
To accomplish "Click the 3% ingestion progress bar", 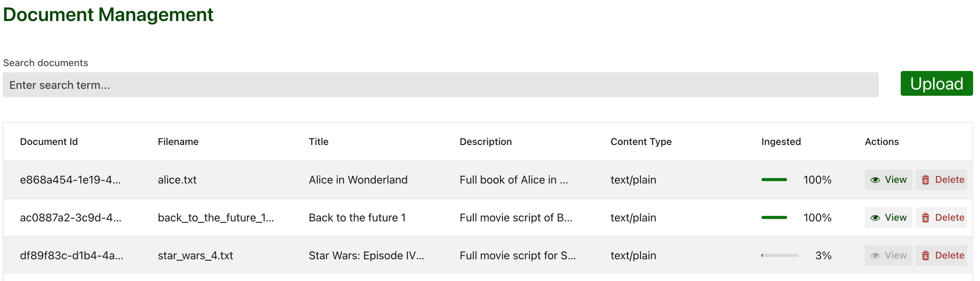I will click(x=780, y=256).
